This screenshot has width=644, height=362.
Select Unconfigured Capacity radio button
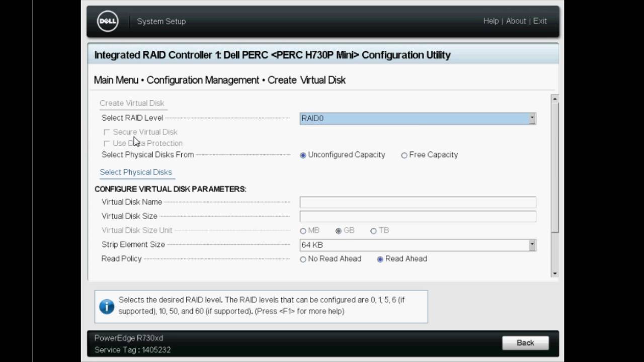tap(303, 155)
